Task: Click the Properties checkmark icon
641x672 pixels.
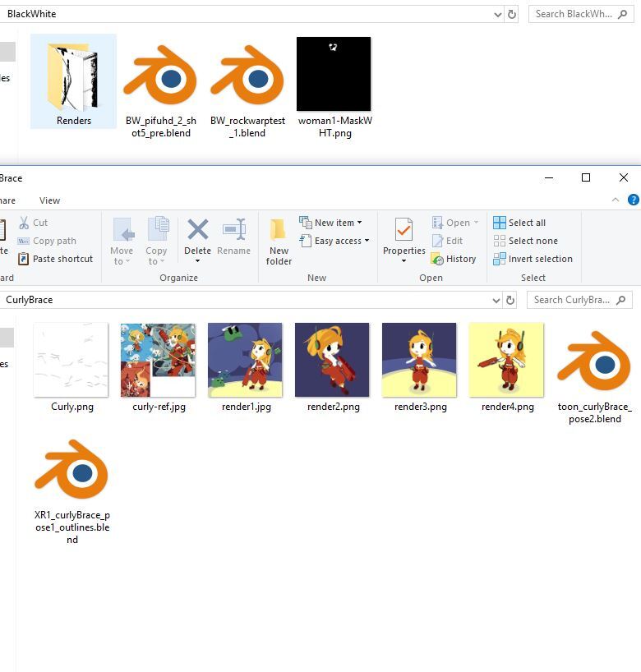Action: [404, 229]
